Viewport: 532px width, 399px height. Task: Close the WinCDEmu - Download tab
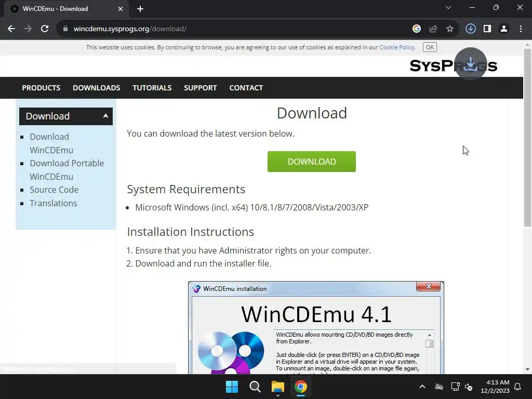tap(121, 9)
